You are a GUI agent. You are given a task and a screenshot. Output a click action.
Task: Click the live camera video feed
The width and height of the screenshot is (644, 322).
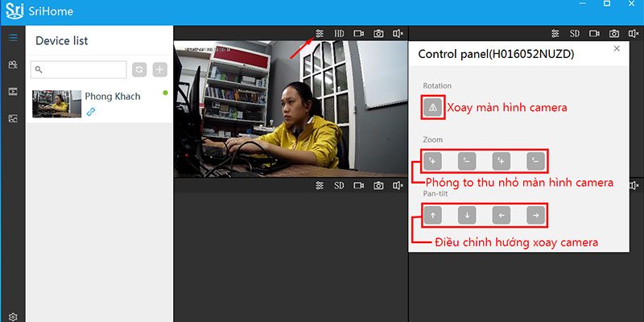[291, 109]
